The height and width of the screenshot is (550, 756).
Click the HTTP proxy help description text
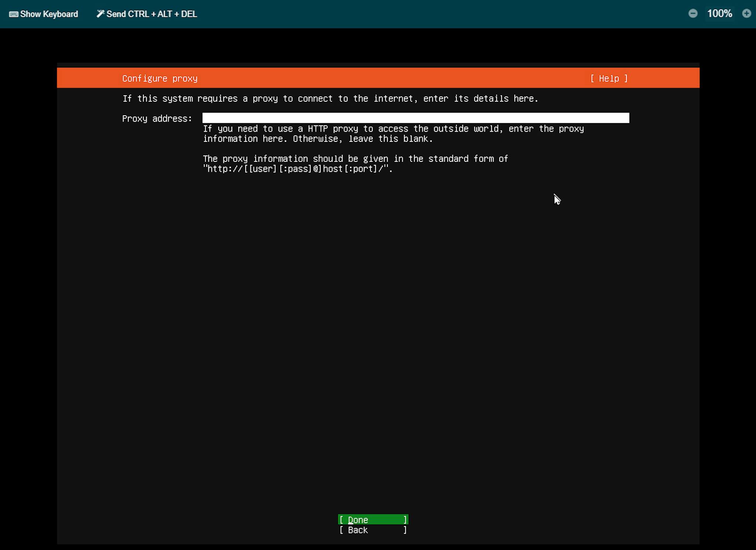pyautogui.click(x=393, y=134)
